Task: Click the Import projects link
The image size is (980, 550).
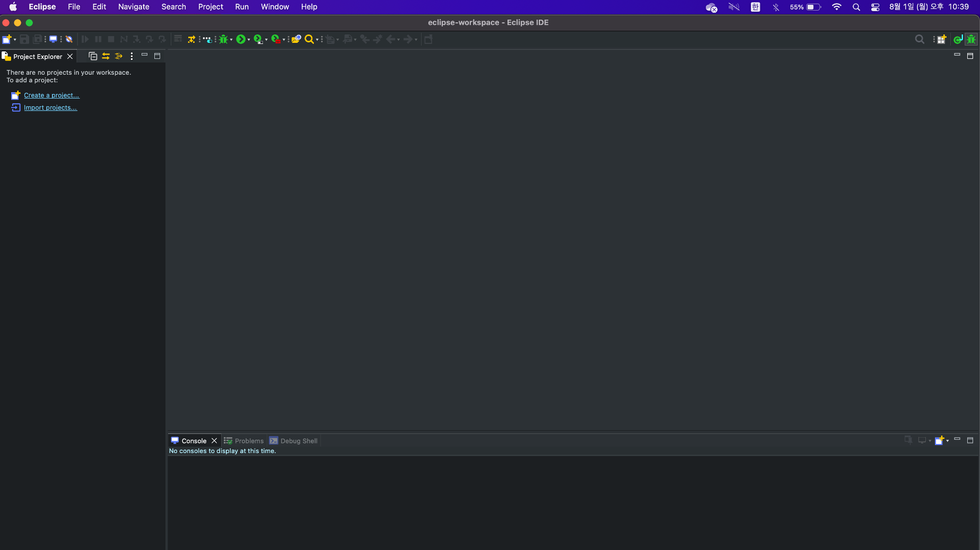Action: (50, 108)
